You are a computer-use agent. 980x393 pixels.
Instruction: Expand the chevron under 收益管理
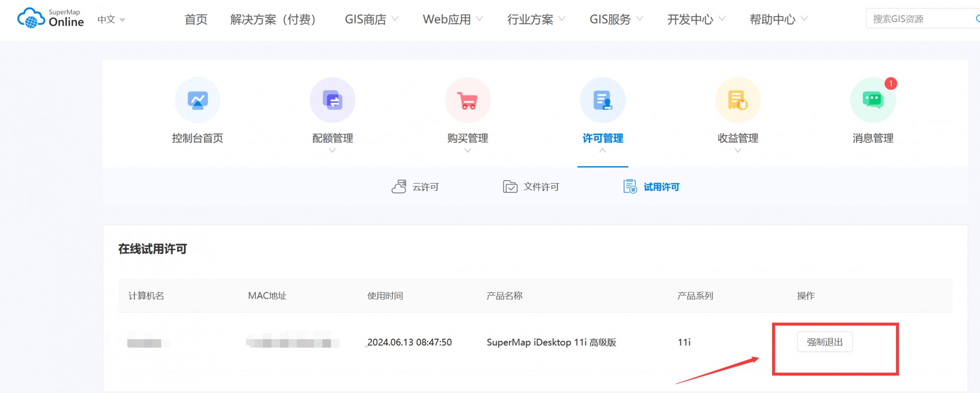click(738, 151)
